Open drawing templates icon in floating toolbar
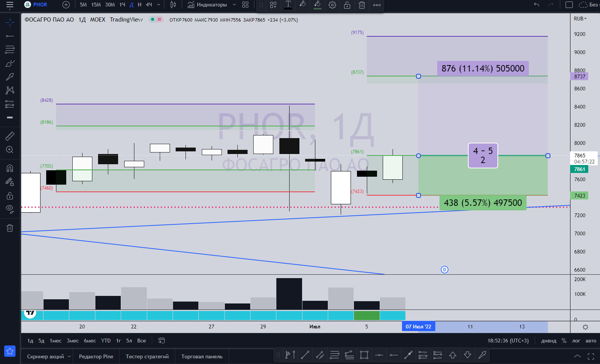The height and width of the screenshot is (364, 600). [273, 5]
